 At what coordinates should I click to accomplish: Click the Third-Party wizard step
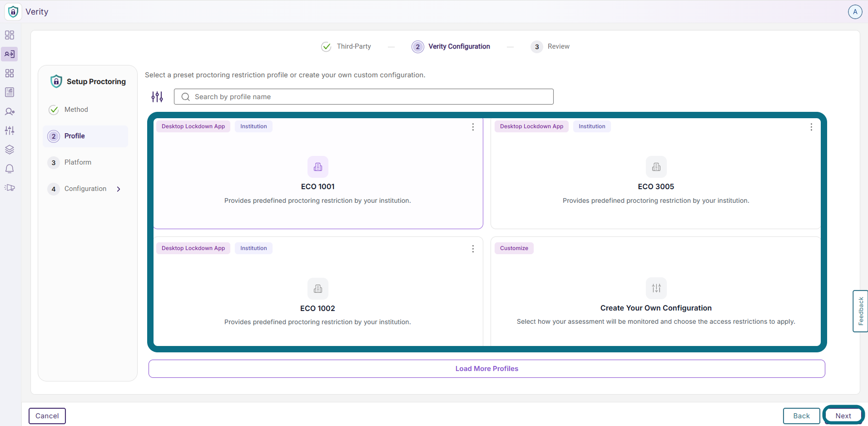click(x=346, y=46)
